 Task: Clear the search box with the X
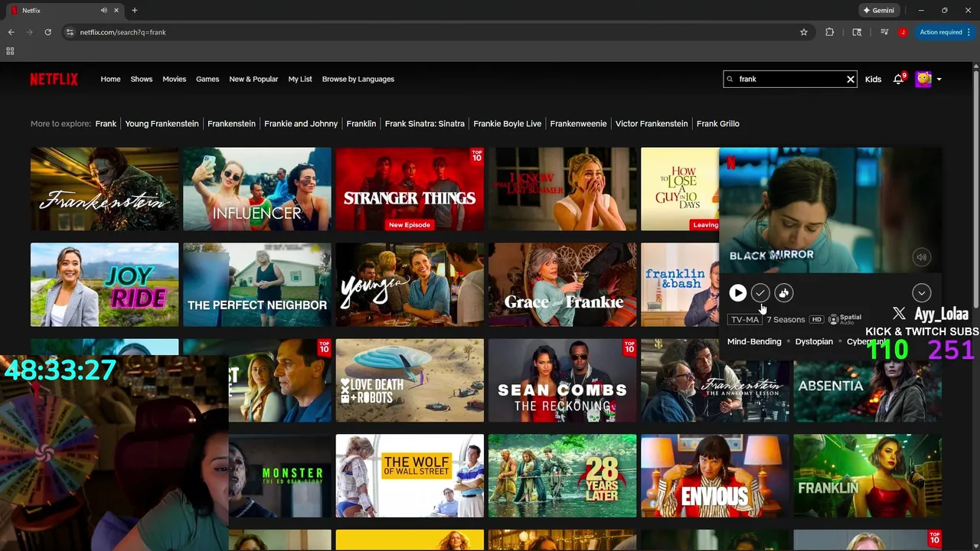(x=850, y=79)
